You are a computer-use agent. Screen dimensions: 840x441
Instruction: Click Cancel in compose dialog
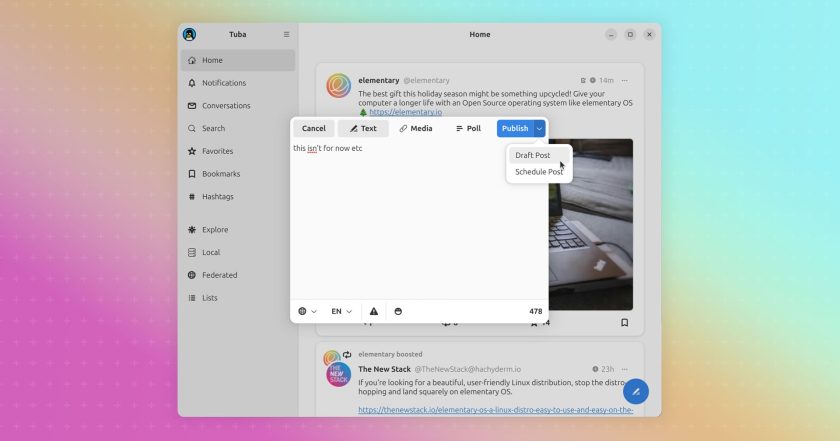click(314, 129)
